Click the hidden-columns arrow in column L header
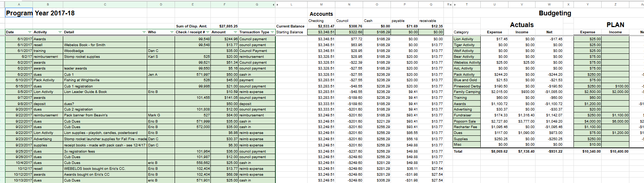This screenshot has height=183, width=644. 277,5
